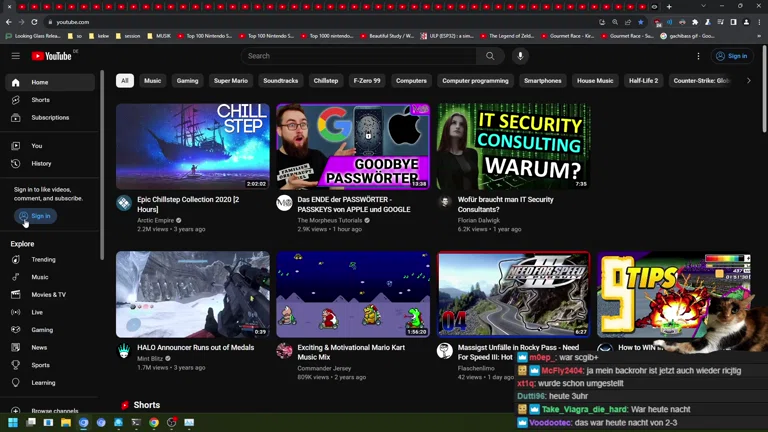The height and width of the screenshot is (432, 768).
Task: Click Sign in button at top right
Action: pyautogui.click(x=732, y=56)
